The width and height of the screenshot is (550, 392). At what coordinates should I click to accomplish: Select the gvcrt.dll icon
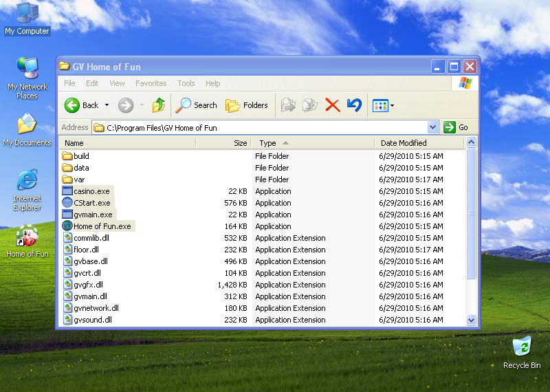[x=67, y=272]
